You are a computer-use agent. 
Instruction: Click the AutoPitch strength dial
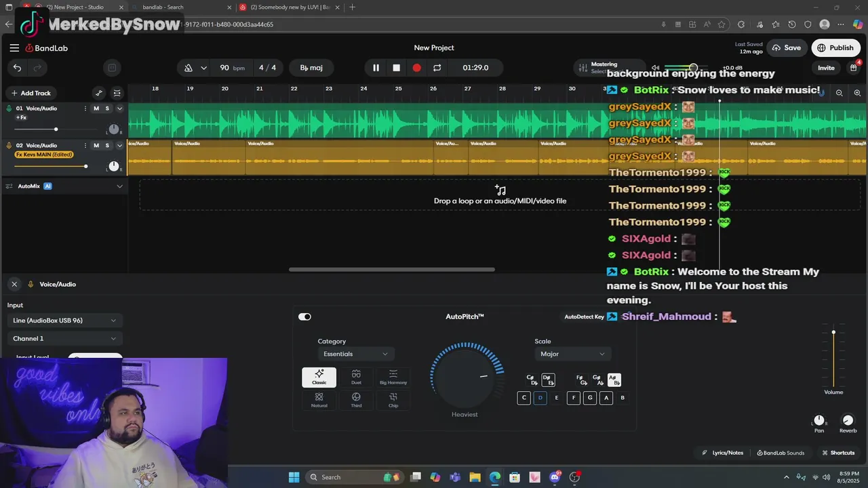click(x=467, y=376)
